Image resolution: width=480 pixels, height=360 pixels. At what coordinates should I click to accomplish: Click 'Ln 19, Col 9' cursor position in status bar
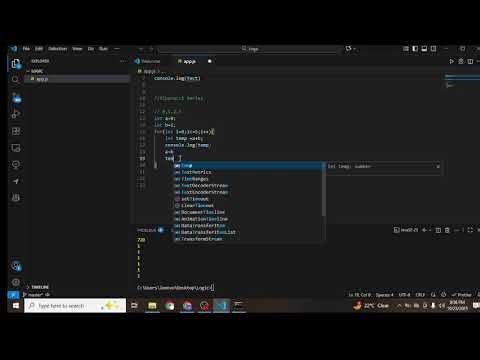pos(360,295)
